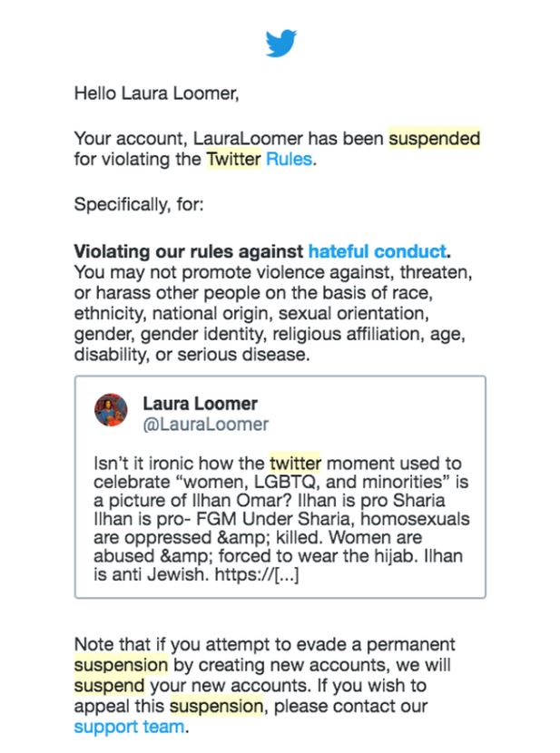Click the "Specifically, for:" line
The width and height of the screenshot is (560, 753).
(139, 204)
